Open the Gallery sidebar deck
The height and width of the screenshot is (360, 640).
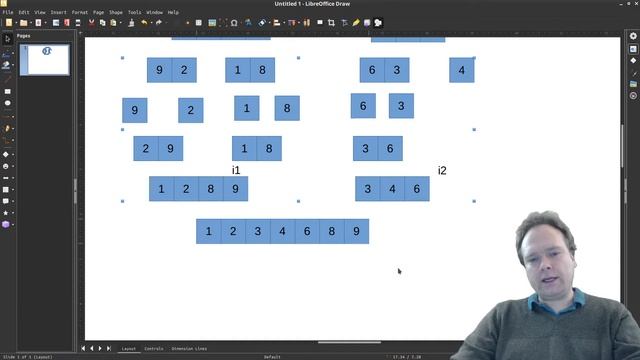tap(633, 84)
